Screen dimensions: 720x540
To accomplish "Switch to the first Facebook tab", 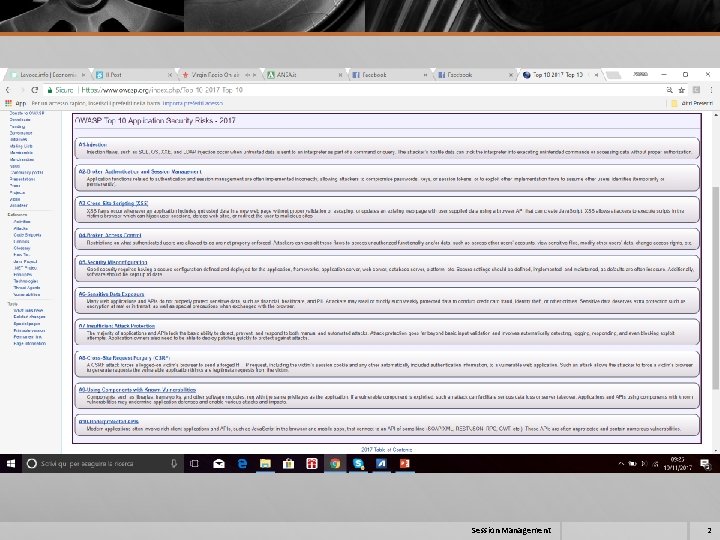I will pos(389,74).
